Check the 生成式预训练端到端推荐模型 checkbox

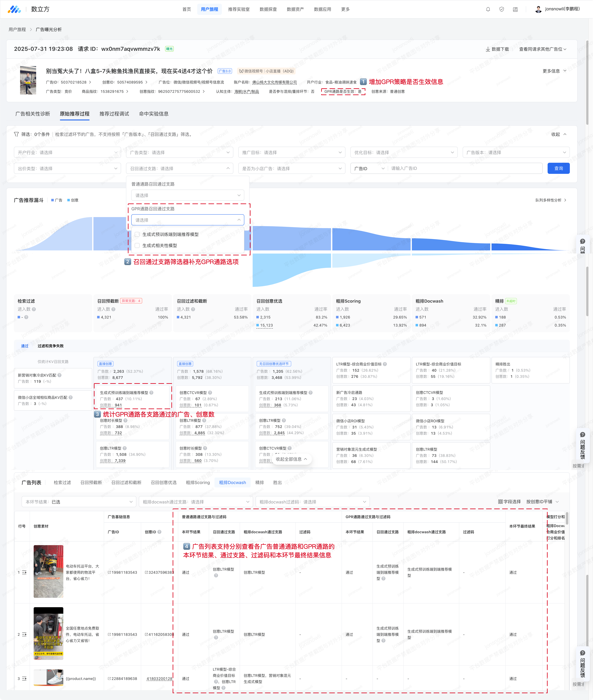[x=137, y=234]
